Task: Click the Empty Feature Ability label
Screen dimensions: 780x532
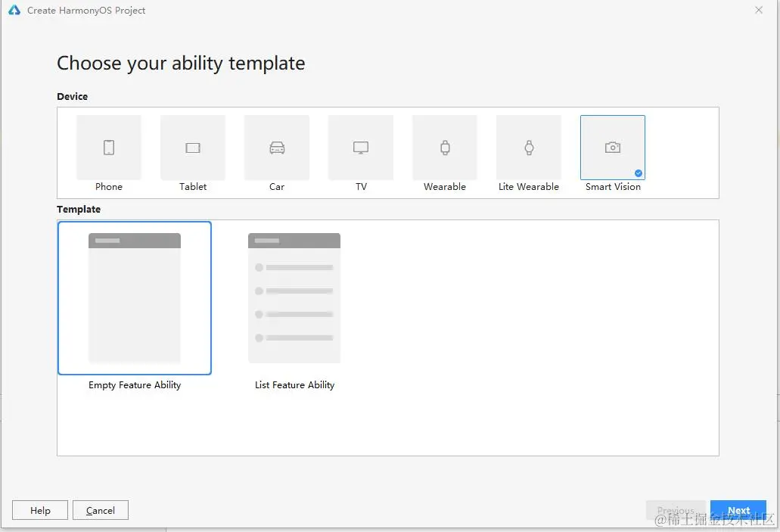Action: point(135,385)
